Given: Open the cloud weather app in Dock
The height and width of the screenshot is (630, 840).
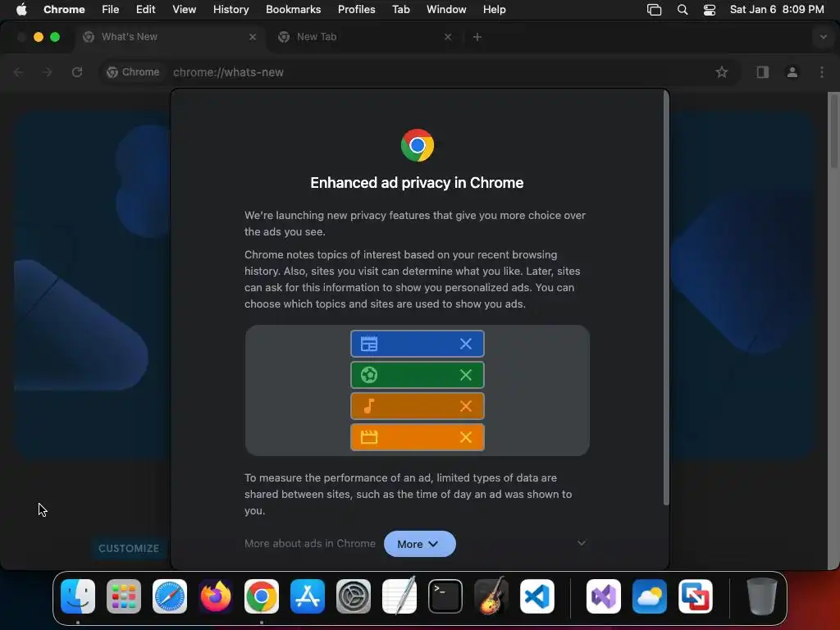Looking at the screenshot, I should [x=650, y=596].
